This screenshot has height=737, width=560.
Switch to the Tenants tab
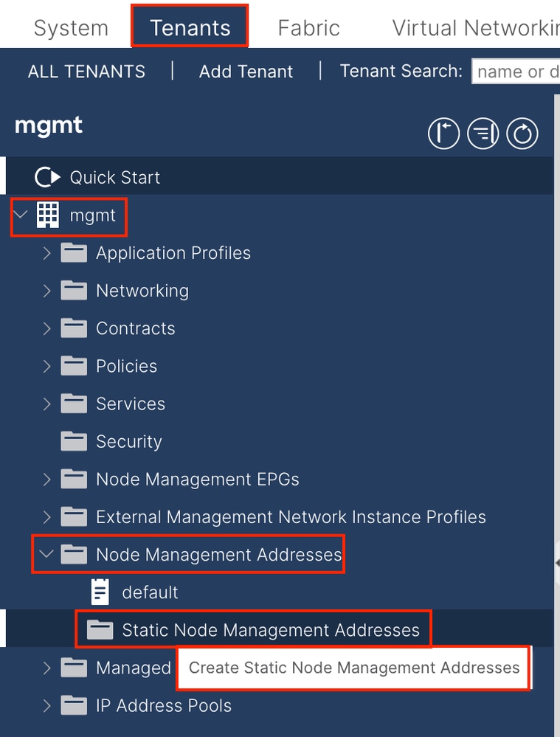pyautogui.click(x=190, y=28)
